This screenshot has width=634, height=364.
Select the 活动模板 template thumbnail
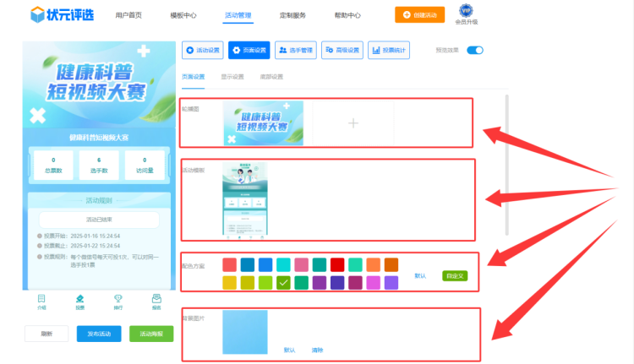(x=244, y=198)
